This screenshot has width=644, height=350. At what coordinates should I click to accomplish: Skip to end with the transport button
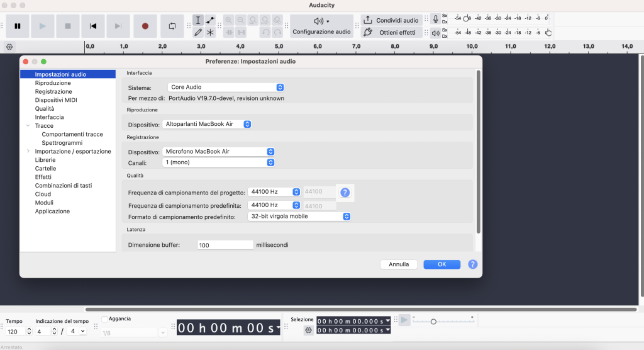point(118,26)
